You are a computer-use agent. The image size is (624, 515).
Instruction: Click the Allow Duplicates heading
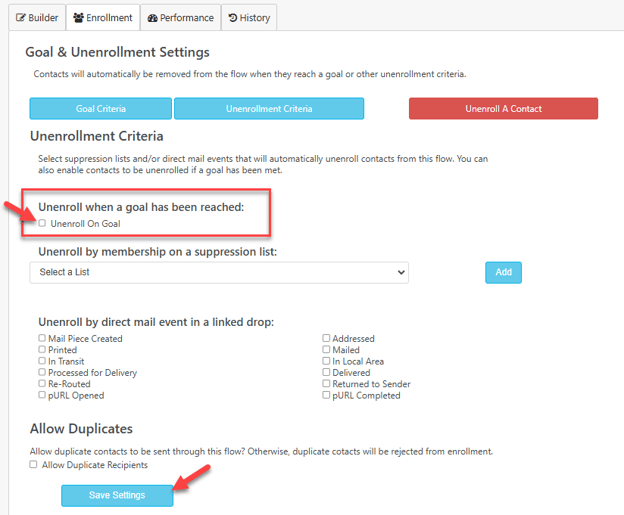(81, 429)
